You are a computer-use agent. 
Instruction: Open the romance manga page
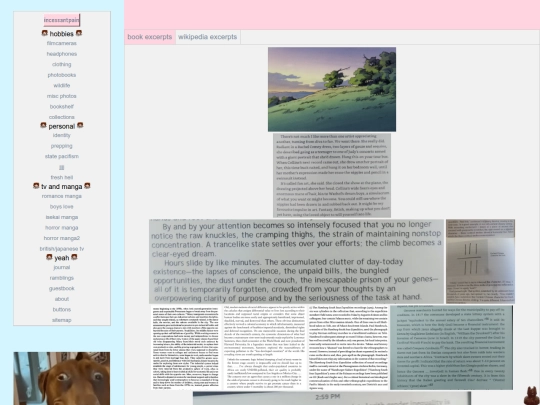(x=62, y=196)
